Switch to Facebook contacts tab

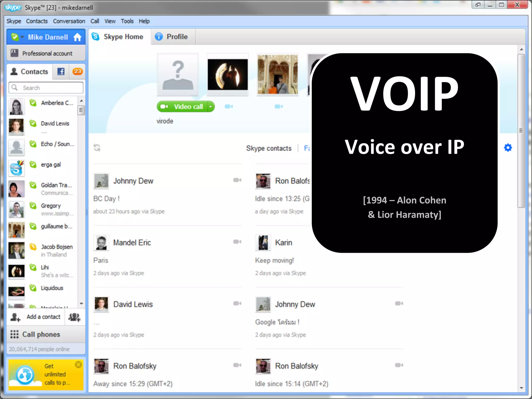pyautogui.click(x=61, y=71)
